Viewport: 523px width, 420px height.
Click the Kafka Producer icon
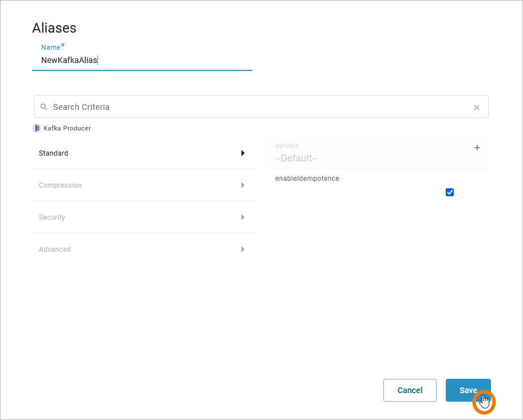(37, 128)
